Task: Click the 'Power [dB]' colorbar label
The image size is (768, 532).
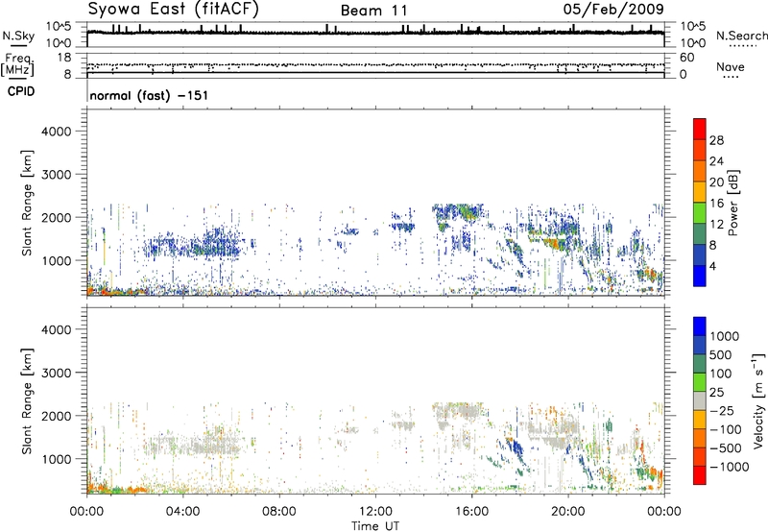Action: pyautogui.click(x=732, y=203)
